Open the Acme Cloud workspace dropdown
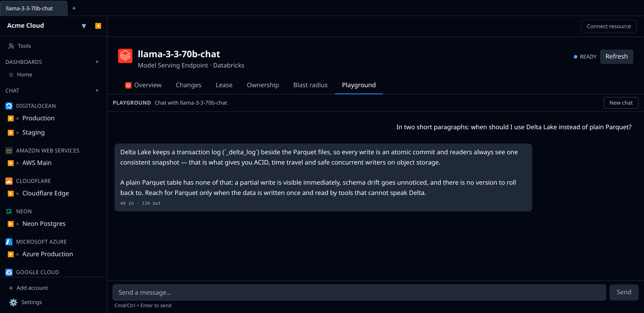 pos(84,26)
